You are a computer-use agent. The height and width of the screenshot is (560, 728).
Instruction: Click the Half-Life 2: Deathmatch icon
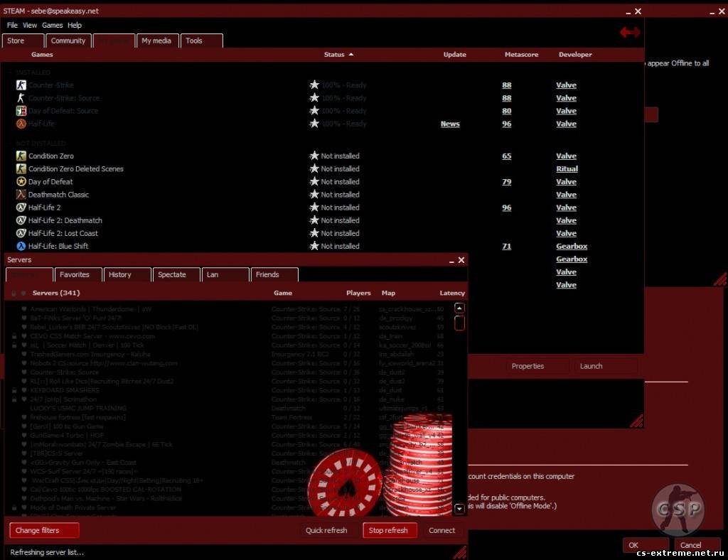click(21, 220)
